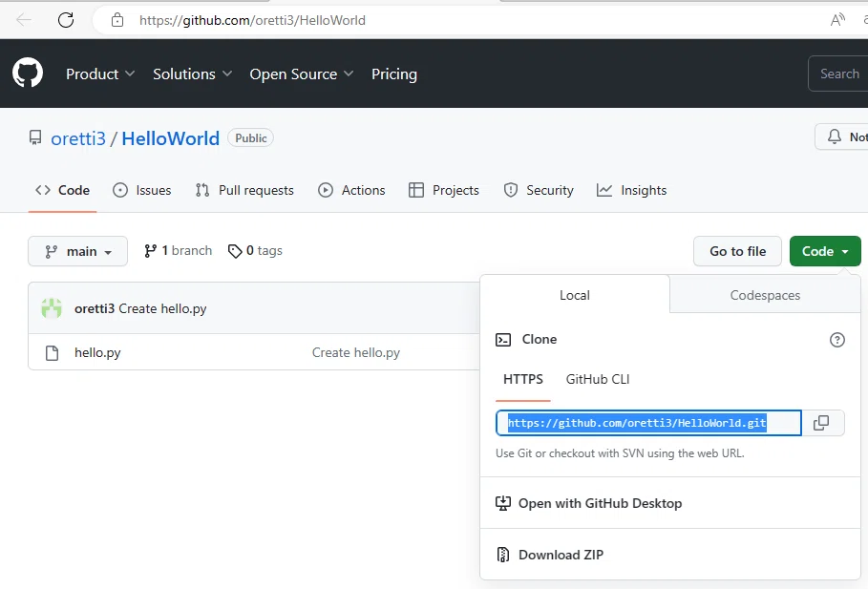Screen dimensions: 868x589
Task: Click Download ZIP
Action: pos(561,554)
